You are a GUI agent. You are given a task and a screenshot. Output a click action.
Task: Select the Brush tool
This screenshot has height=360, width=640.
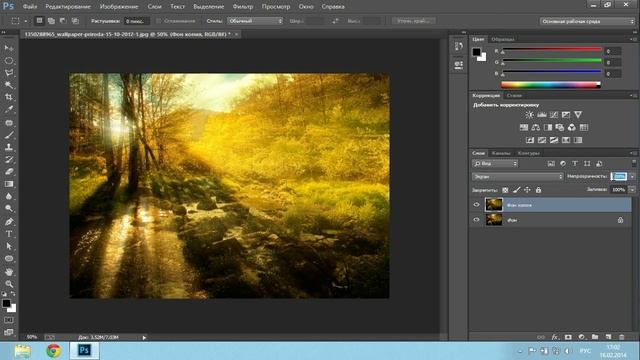click(x=9, y=135)
